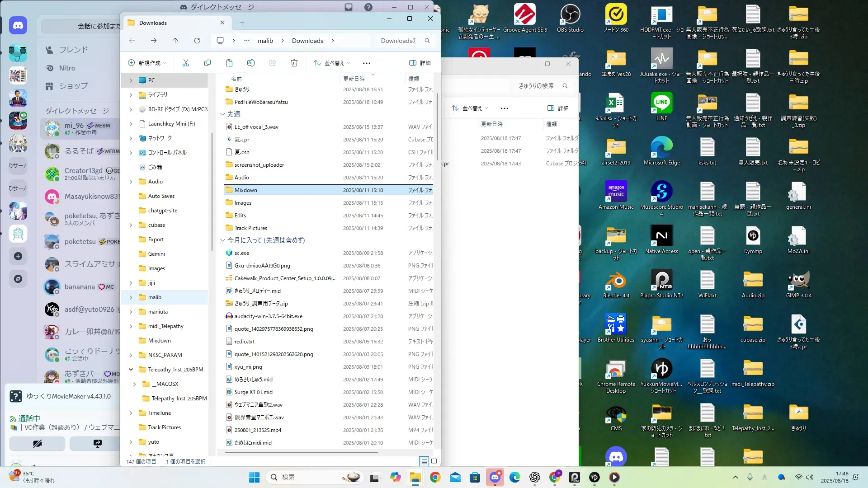
Task: Click the 更新日時 column header
Action: click(x=354, y=79)
